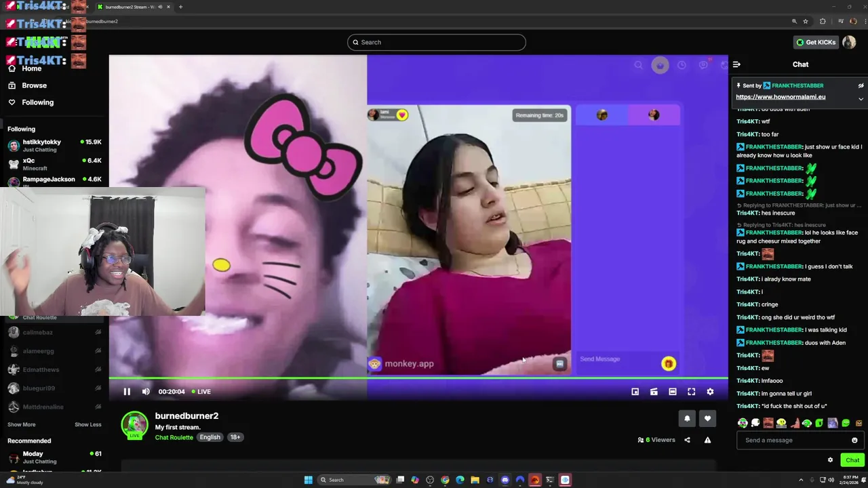The image size is (868, 488).
Task: Open Chrome from the taskbar
Action: [445, 480]
